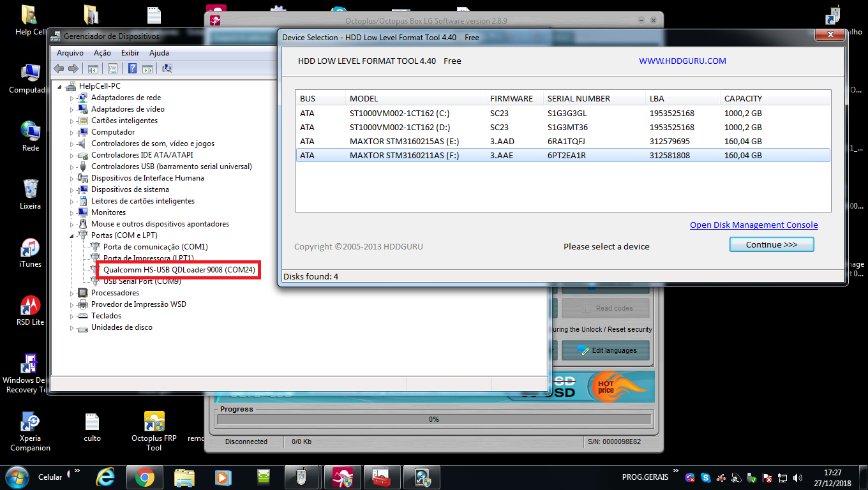Click the show/hide console tree toolbar icon
Screen dimensions: 868x490
(x=93, y=68)
